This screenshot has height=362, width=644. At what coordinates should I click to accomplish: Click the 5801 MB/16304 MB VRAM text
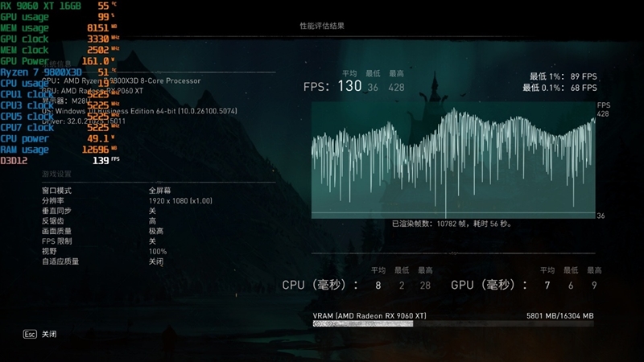(560, 315)
